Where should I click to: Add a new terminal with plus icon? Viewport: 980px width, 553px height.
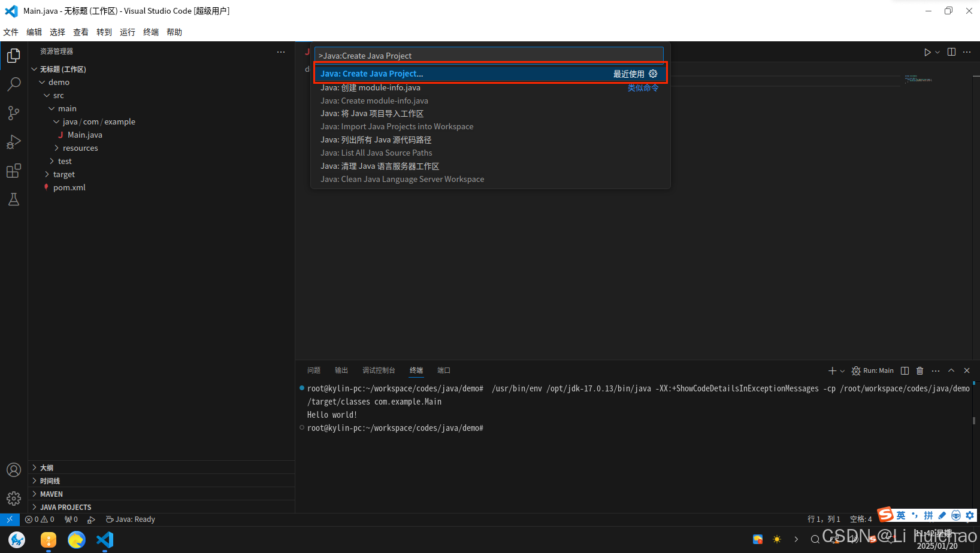pyautogui.click(x=832, y=371)
